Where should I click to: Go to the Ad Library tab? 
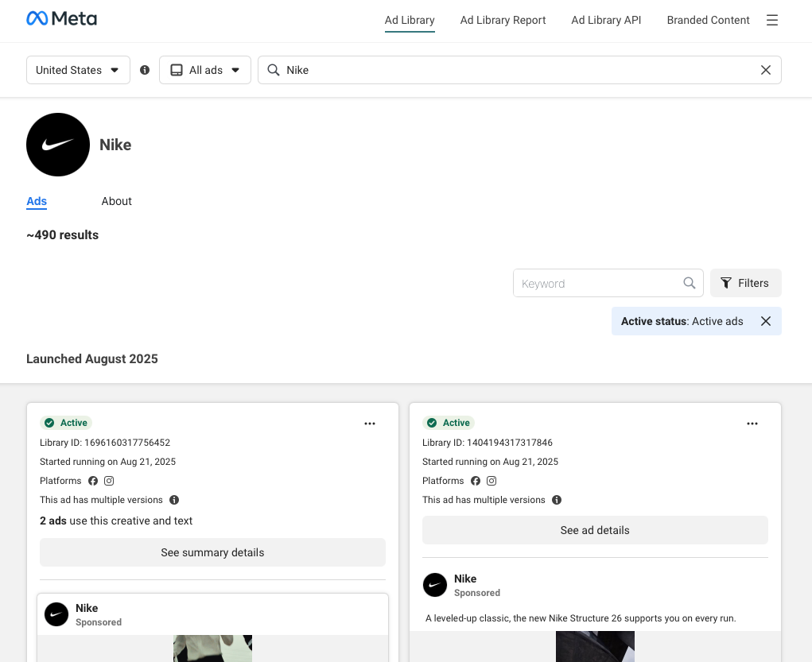pyautogui.click(x=410, y=20)
